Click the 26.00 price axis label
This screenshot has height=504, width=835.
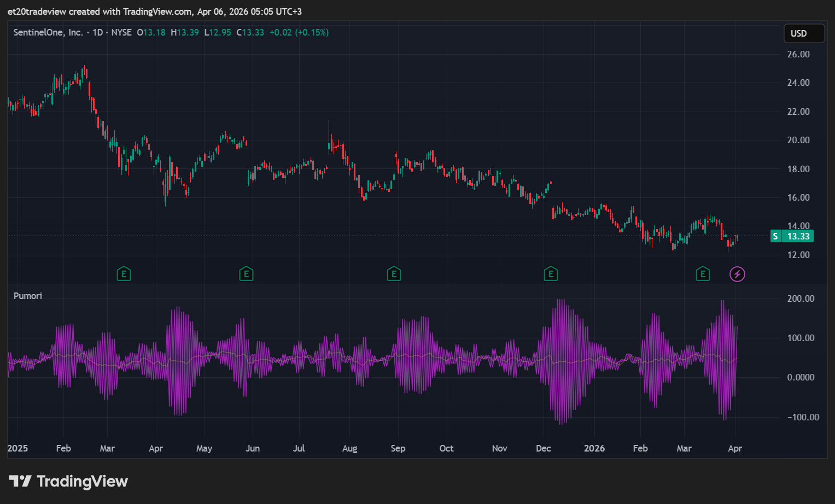click(798, 54)
